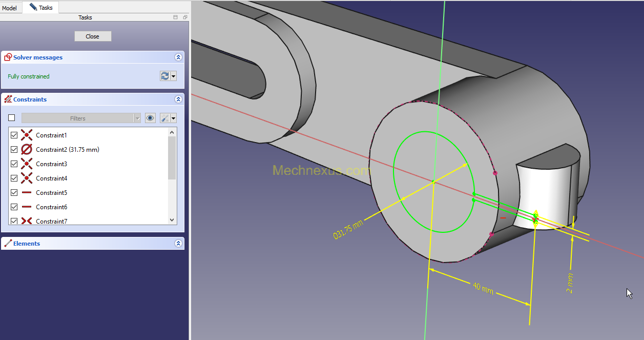Screen dimensions: 644x340
Task: Select the Constraint5 label text
Action: pyautogui.click(x=51, y=193)
